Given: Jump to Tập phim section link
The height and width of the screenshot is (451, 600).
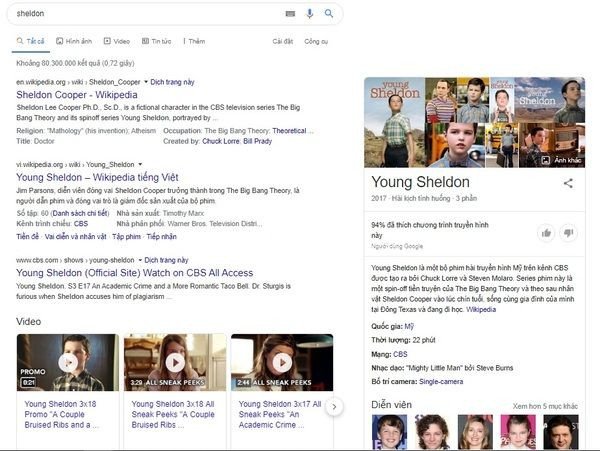Looking at the screenshot, I should (126, 236).
